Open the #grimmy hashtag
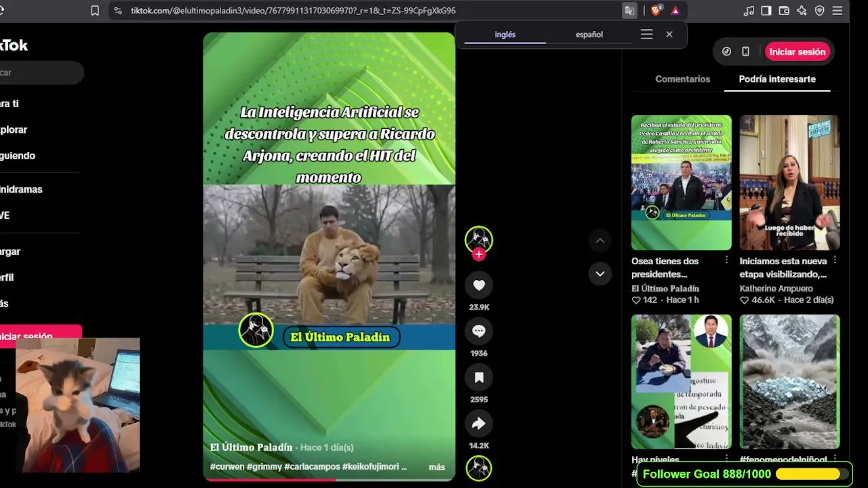This screenshot has height=488, width=868. pos(265,467)
